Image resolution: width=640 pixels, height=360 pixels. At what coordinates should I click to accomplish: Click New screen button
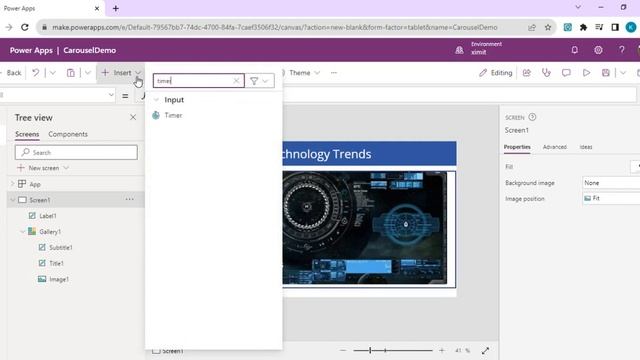43,168
